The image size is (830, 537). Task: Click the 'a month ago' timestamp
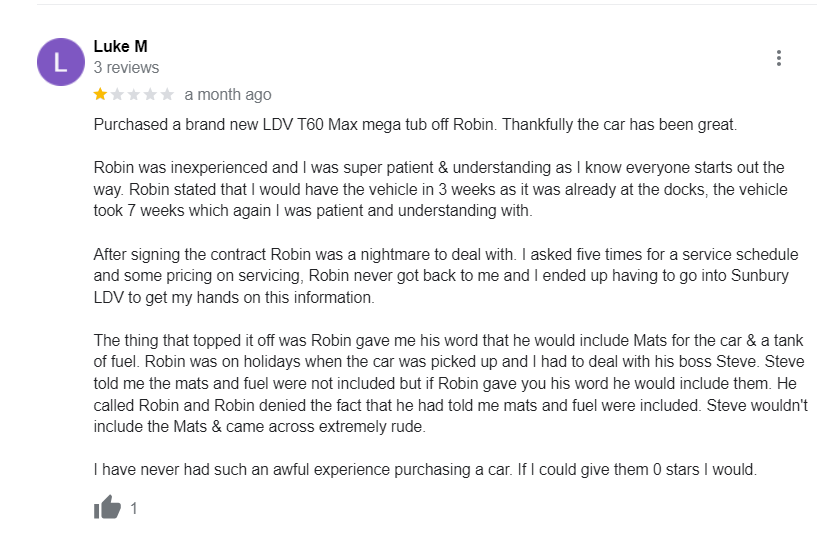click(x=227, y=94)
